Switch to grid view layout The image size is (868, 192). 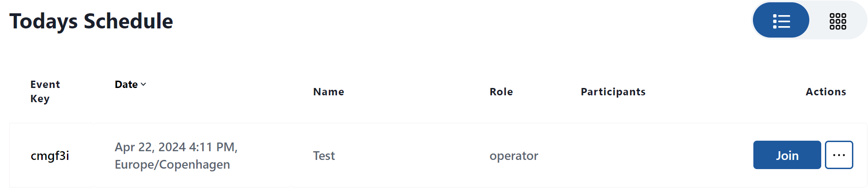(x=838, y=21)
